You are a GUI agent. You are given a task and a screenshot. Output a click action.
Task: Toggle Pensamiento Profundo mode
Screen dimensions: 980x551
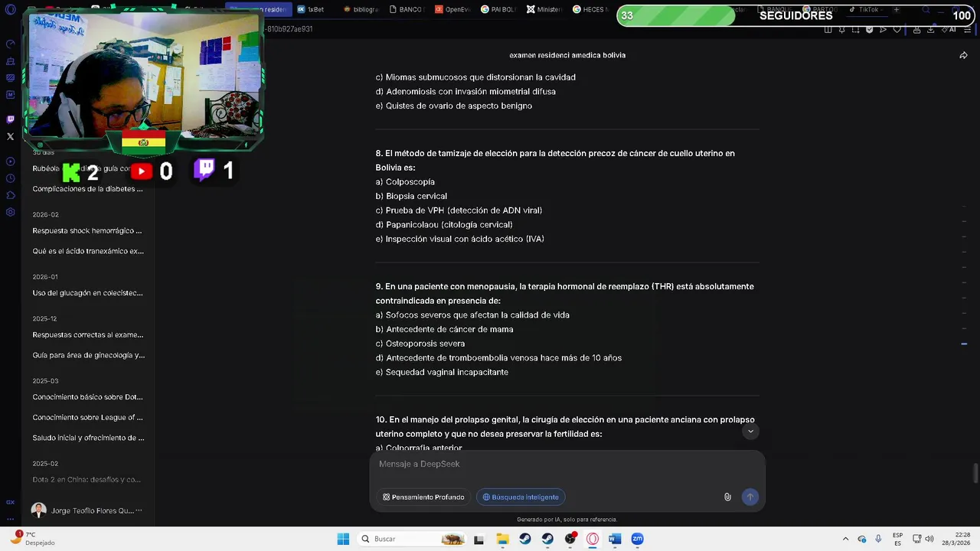tap(423, 497)
